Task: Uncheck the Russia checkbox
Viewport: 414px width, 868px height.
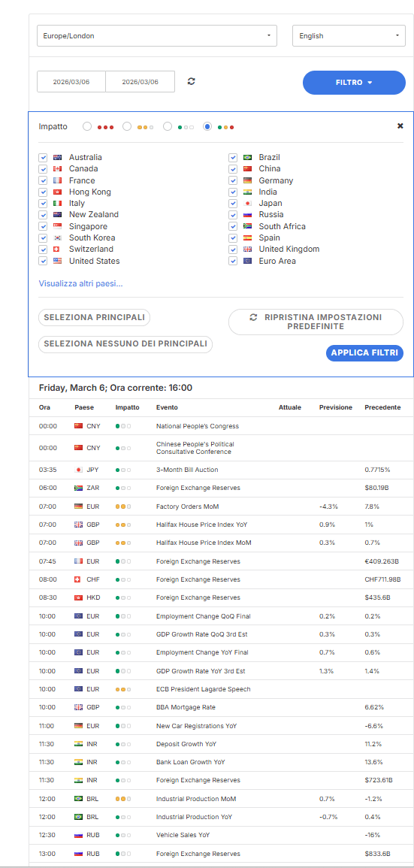Action: click(x=233, y=215)
